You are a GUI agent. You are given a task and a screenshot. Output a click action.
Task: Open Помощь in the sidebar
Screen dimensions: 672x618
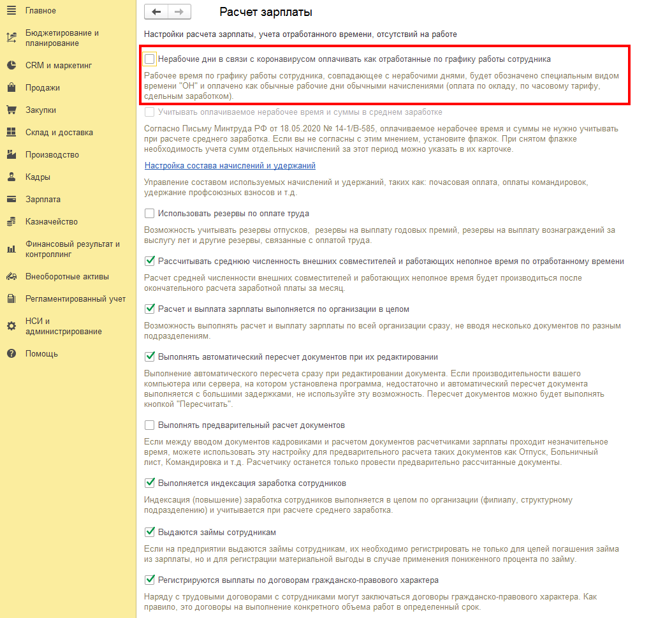click(41, 353)
